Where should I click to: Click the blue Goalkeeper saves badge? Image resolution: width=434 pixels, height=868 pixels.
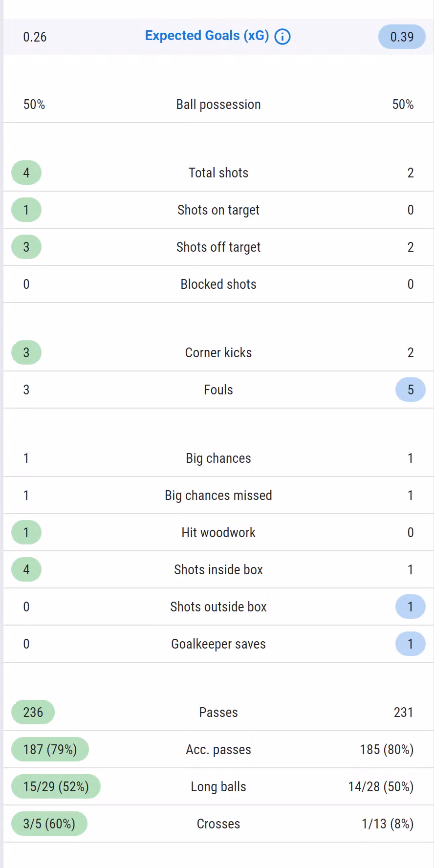point(410,644)
